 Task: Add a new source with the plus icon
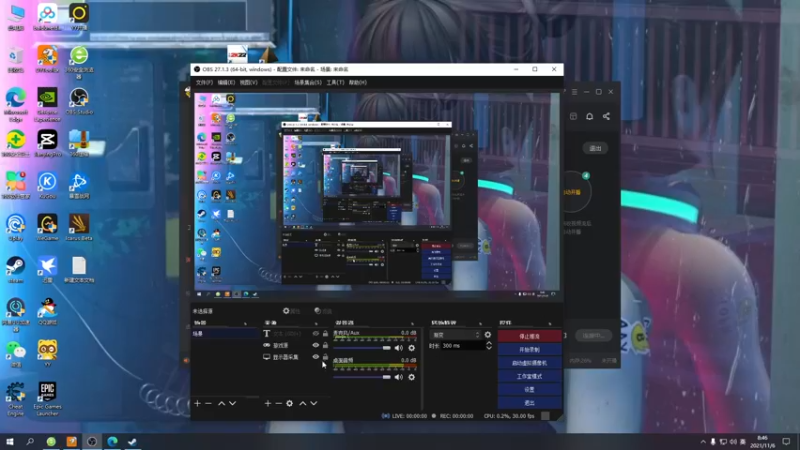tap(268, 404)
